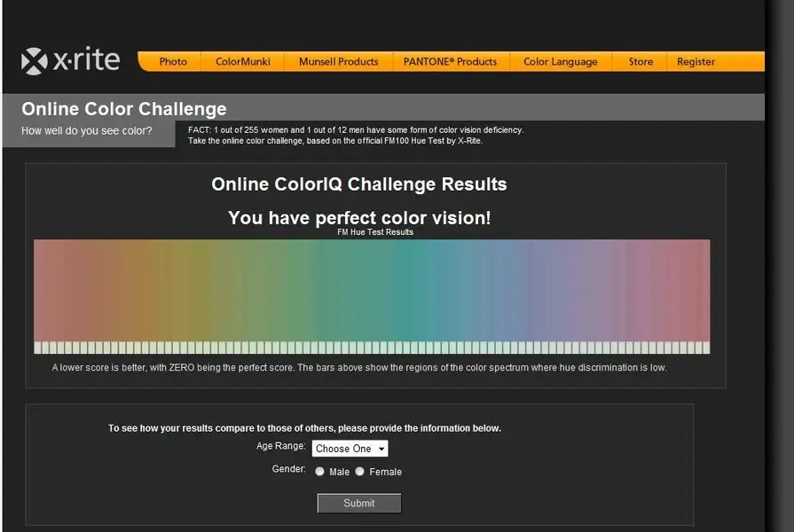Click the Age Range label
The image size is (794, 532).
tap(281, 446)
